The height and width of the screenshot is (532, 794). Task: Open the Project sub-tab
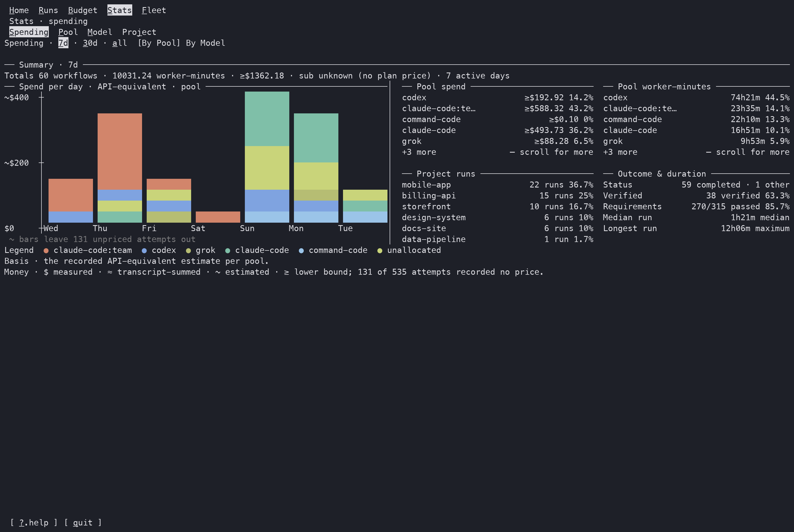(139, 32)
